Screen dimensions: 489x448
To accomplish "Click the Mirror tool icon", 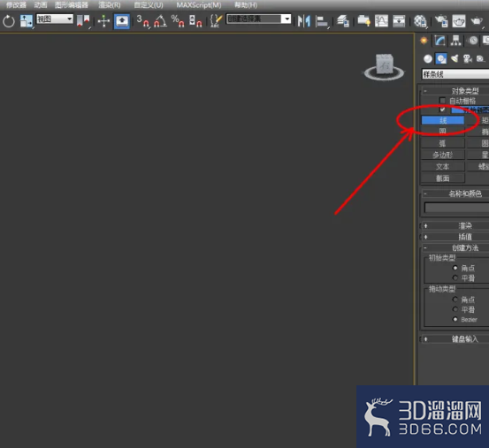I will (304, 21).
